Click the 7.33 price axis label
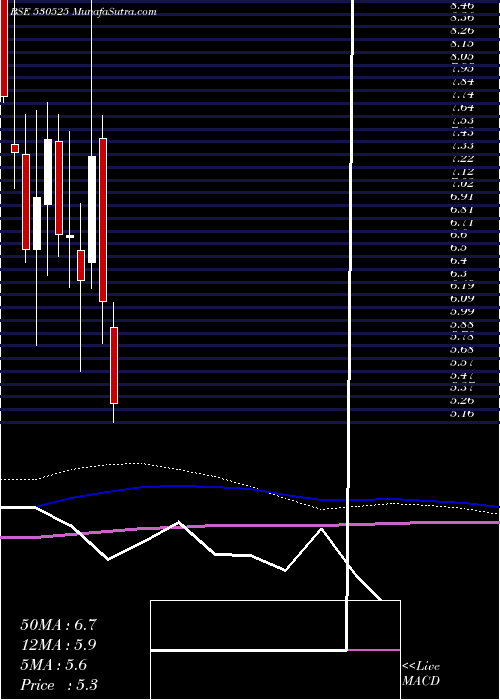Image resolution: width=500 pixels, height=700 pixels. 462,146
